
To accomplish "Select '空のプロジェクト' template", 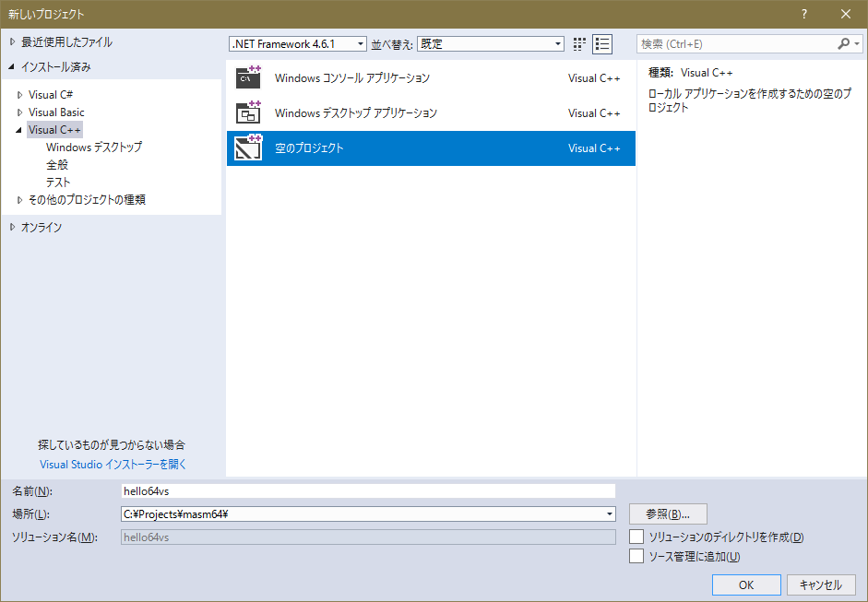I will click(x=431, y=148).
